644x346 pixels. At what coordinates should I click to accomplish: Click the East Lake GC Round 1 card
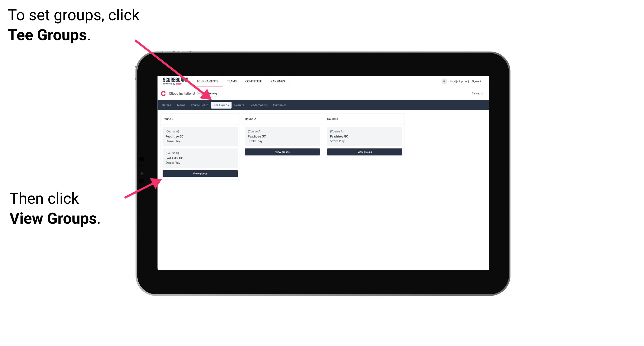(200, 158)
